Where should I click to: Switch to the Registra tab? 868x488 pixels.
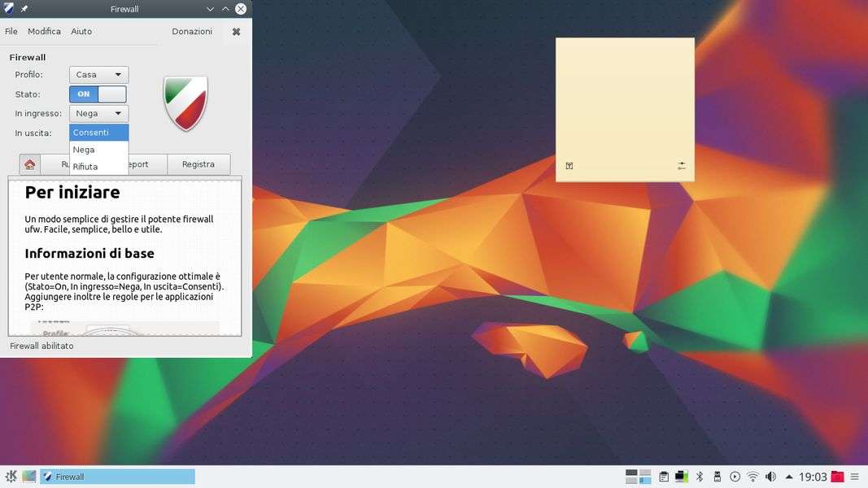point(198,164)
